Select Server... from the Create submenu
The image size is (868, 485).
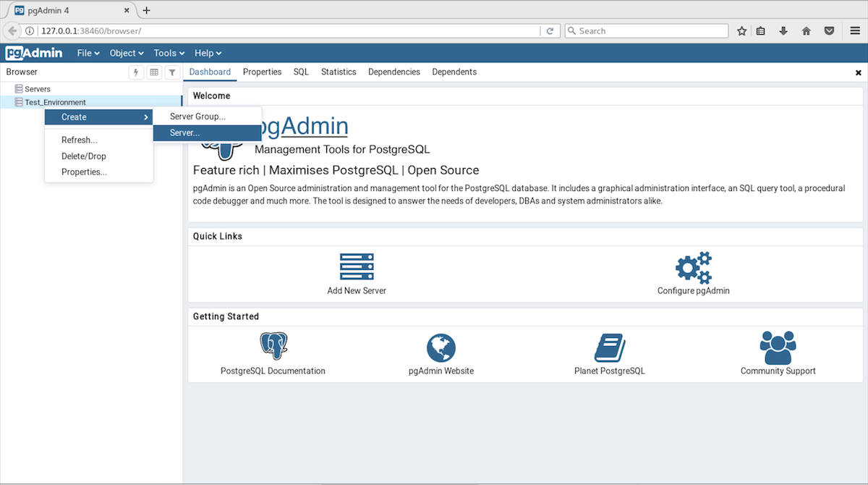point(185,133)
